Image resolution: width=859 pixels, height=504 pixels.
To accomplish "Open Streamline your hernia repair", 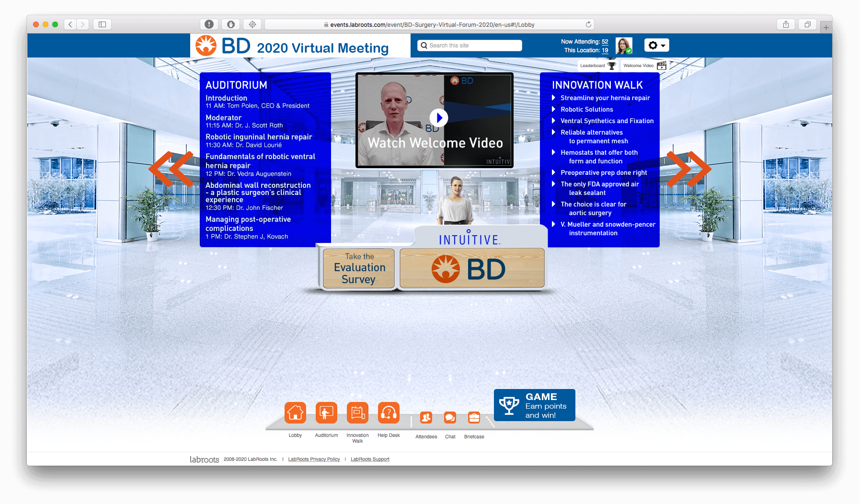I will pos(605,98).
